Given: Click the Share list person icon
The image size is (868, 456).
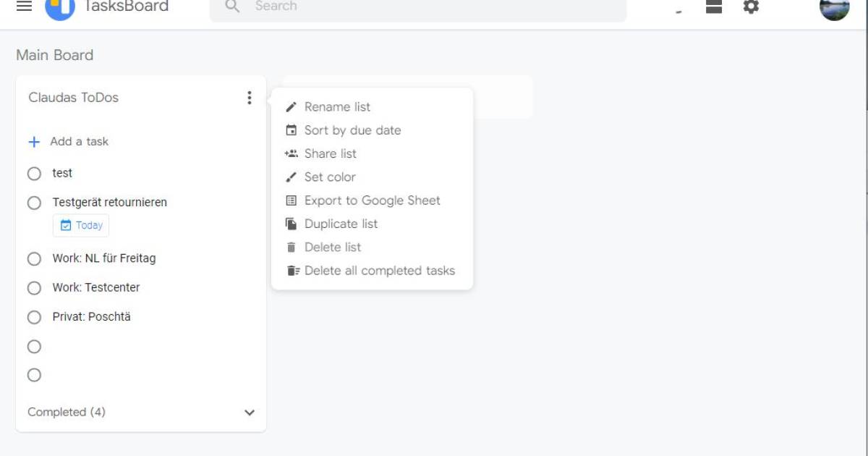Looking at the screenshot, I should coord(292,153).
